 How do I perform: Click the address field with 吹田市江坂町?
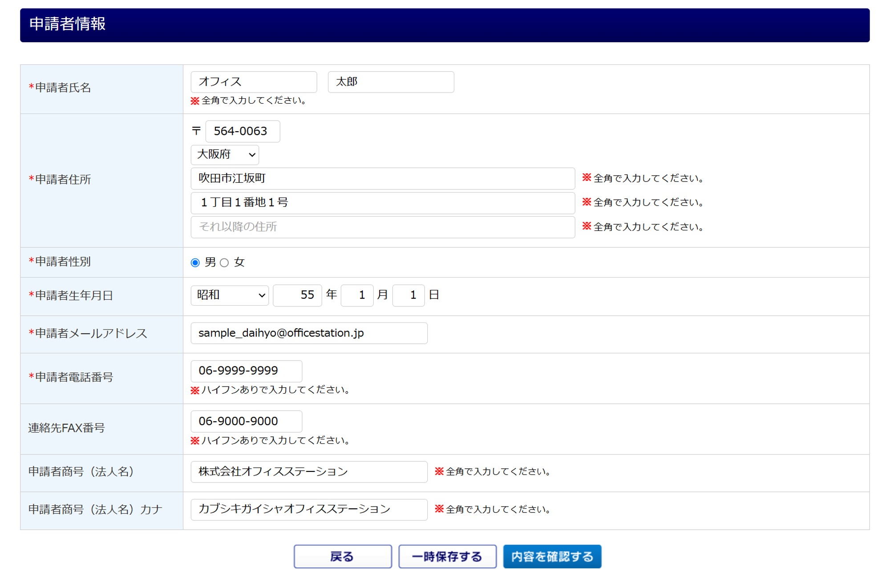click(383, 178)
